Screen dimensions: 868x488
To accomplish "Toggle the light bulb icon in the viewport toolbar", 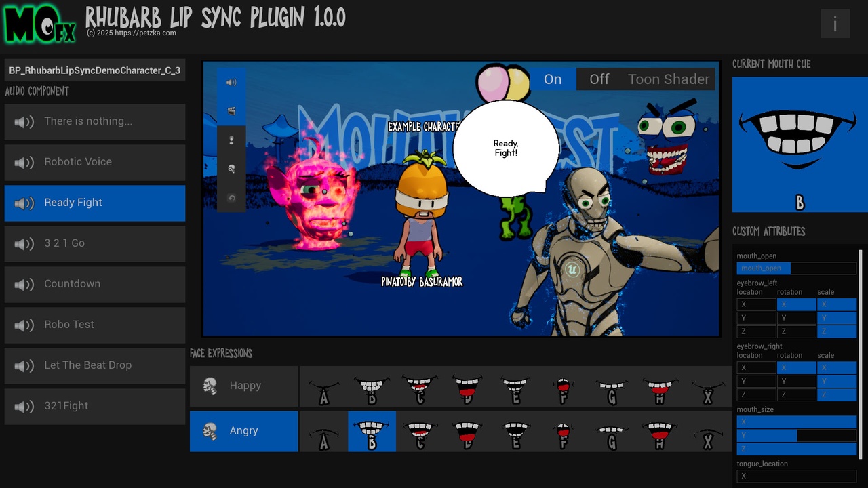I will click(231, 140).
